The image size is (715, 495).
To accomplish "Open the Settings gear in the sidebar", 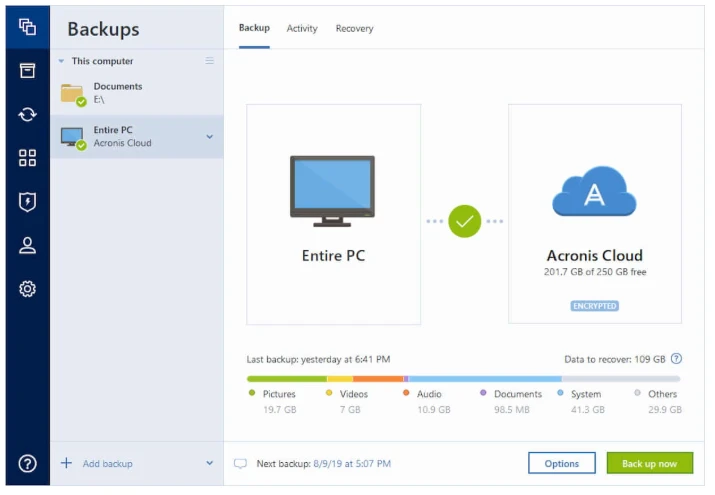I will click(27, 289).
